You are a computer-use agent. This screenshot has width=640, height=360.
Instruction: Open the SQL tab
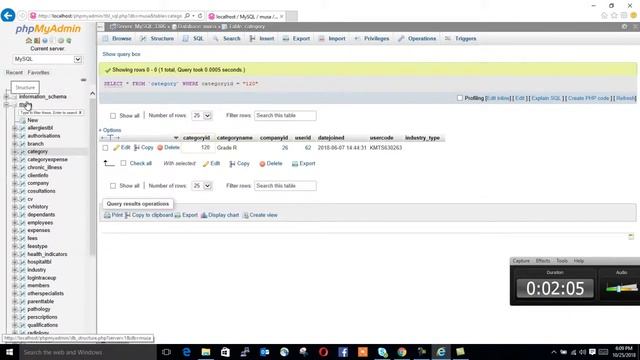(x=193, y=38)
